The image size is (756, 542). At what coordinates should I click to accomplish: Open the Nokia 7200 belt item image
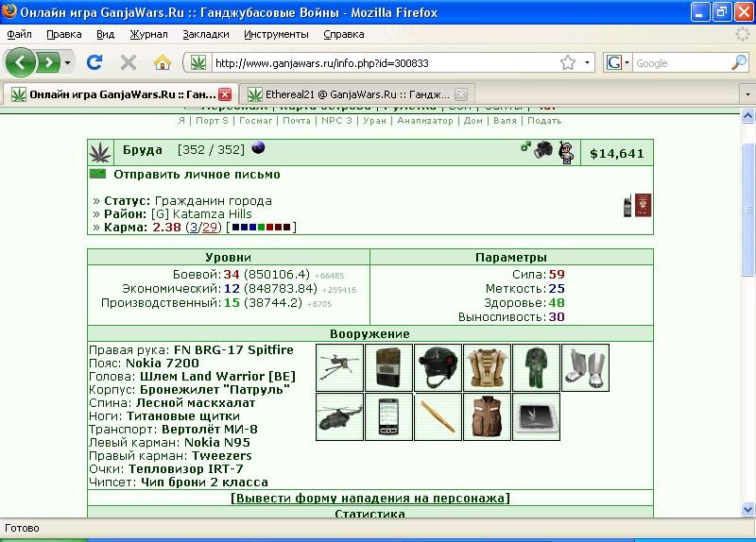[389, 367]
